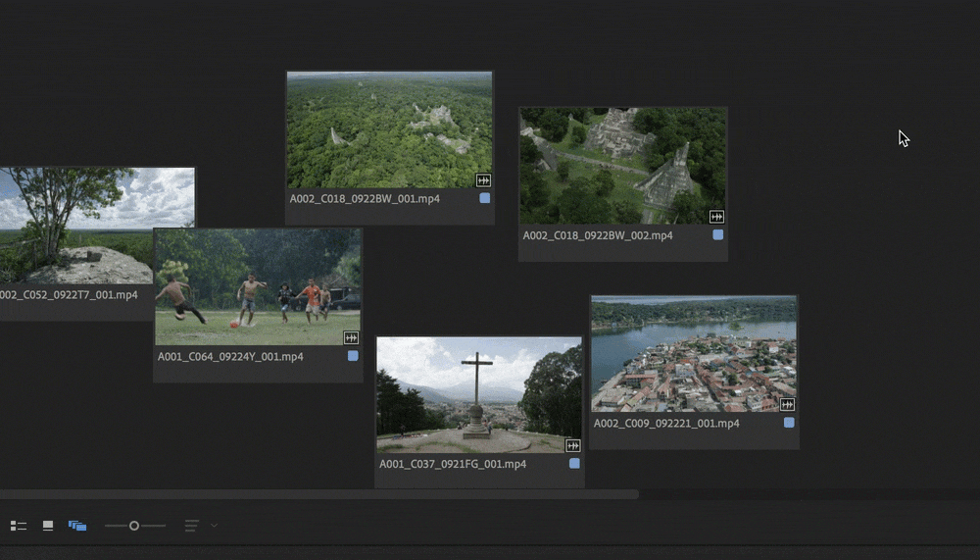Image resolution: width=980 pixels, height=560 pixels.
Task: Click the sort icons button
Action: point(192,526)
